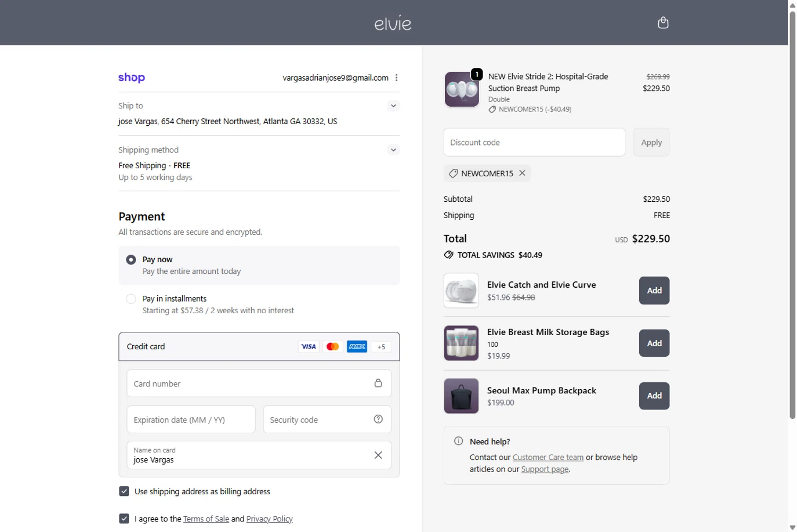This screenshot has height=532, width=797.
Task: Click the shipping address text line
Action: (227, 121)
